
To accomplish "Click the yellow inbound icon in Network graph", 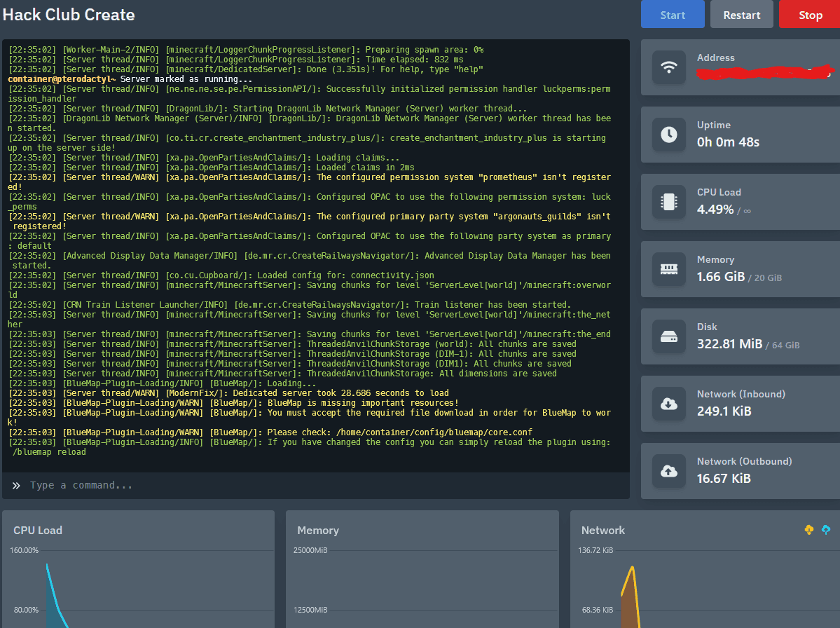I will click(809, 530).
